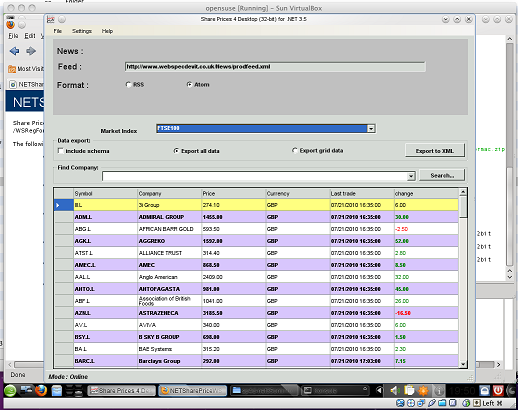
Task: Open the Market Index FTSE100 dropdown
Action: coord(371,129)
